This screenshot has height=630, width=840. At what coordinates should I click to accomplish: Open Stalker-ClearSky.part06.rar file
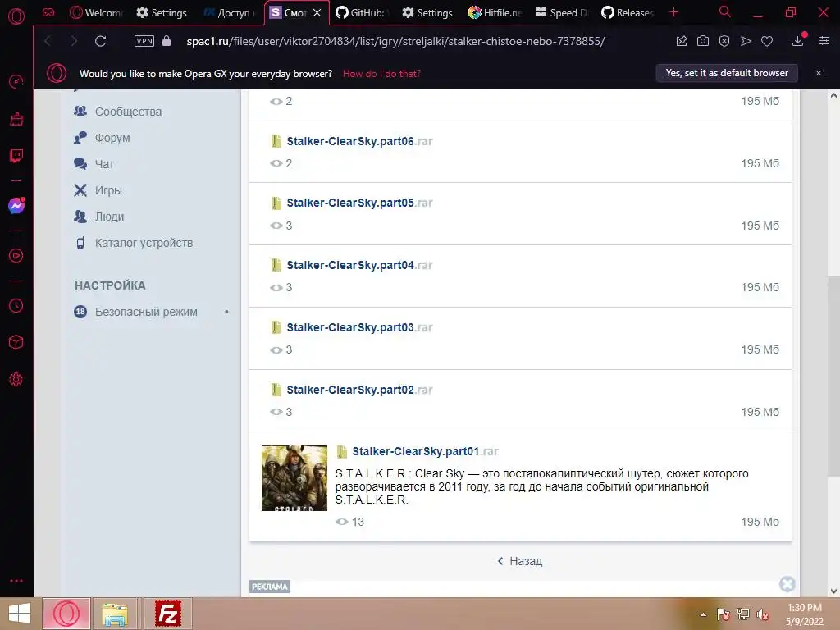(359, 141)
